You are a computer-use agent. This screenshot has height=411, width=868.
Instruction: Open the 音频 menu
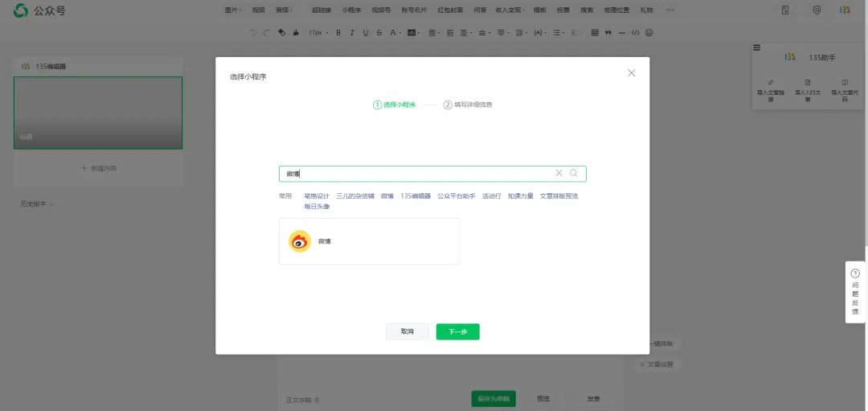click(284, 10)
